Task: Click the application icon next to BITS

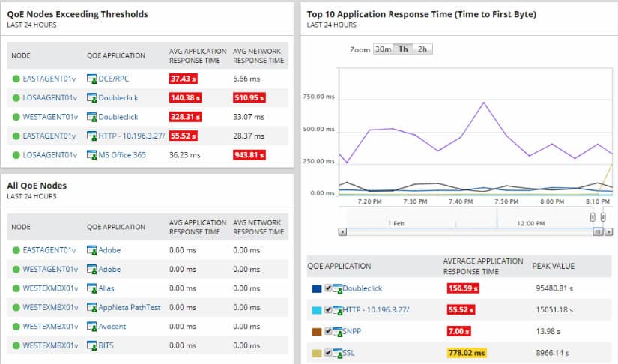Action: [91, 345]
